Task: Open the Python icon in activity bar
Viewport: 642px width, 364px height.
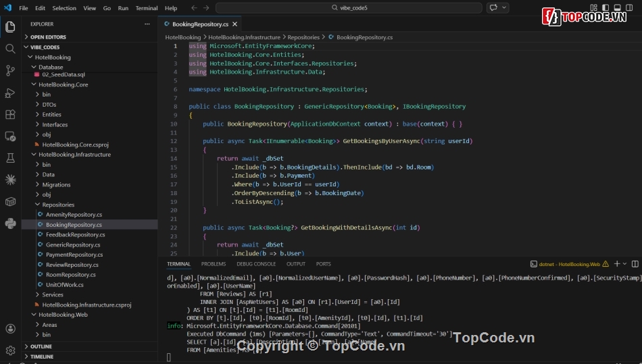Action: pyautogui.click(x=10, y=224)
